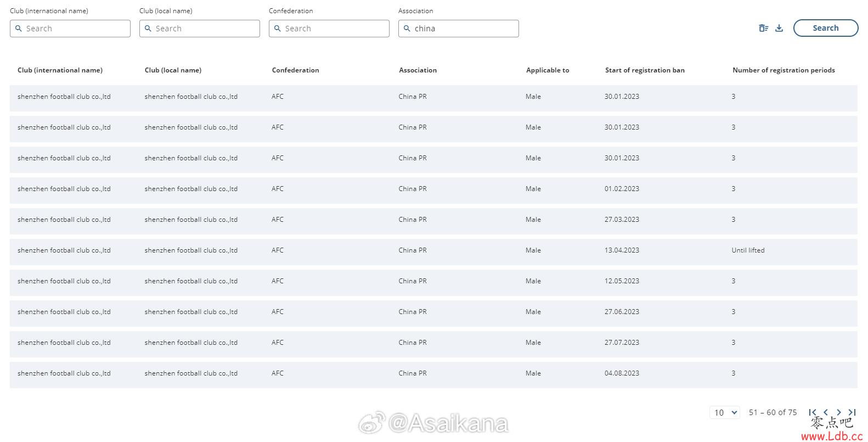Go to the next page of results

pyautogui.click(x=839, y=412)
